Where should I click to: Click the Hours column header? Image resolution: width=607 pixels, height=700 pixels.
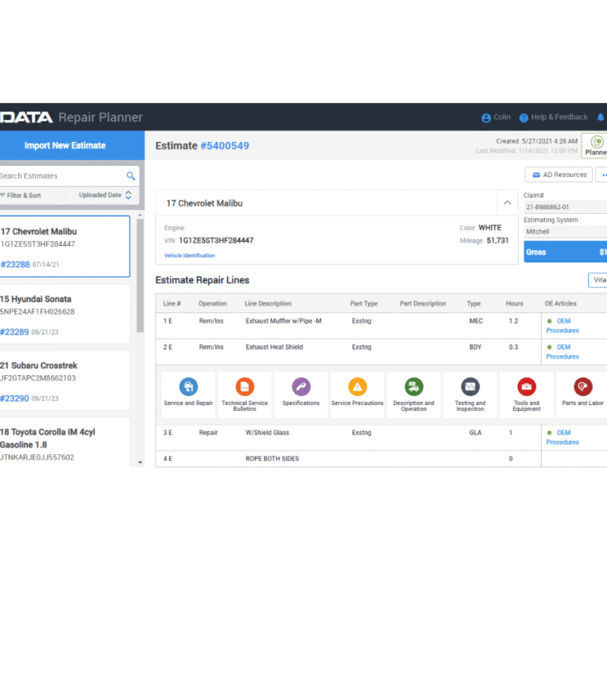point(514,303)
